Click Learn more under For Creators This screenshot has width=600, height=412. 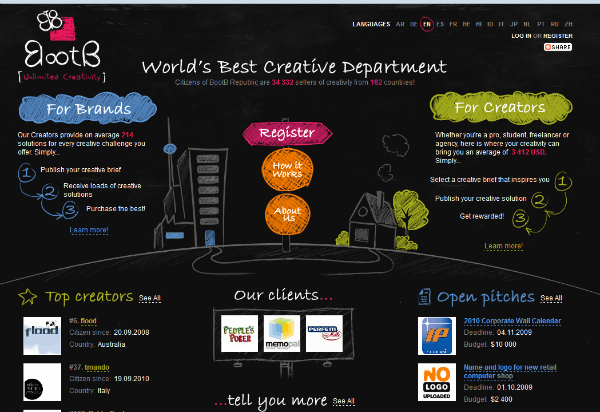coord(504,246)
